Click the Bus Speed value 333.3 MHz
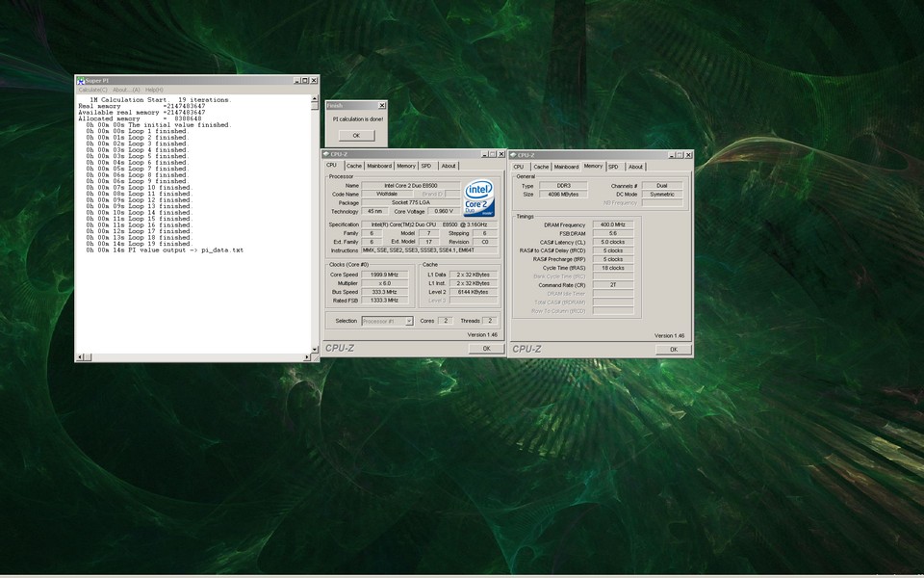The height and width of the screenshot is (578, 924). [384, 292]
